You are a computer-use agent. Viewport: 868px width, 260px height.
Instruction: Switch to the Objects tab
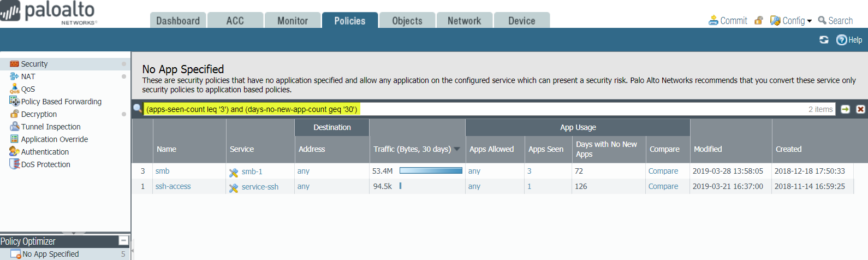pos(407,21)
